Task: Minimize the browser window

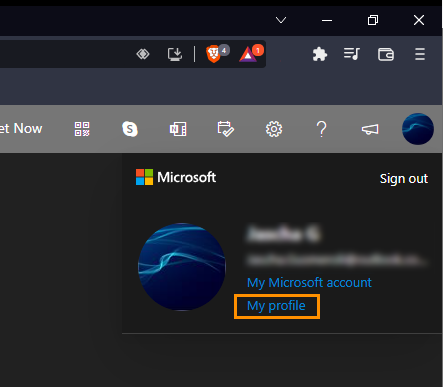Action: click(327, 21)
